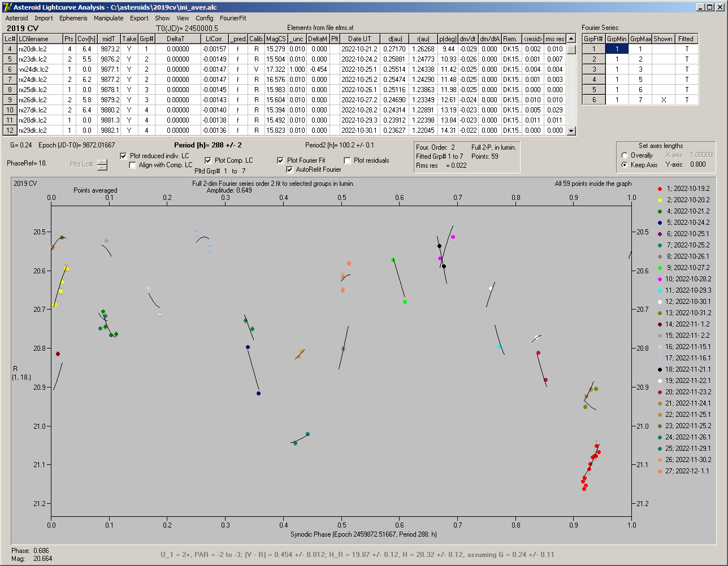Click highlighted GrpMin cell in row 1

617,49
